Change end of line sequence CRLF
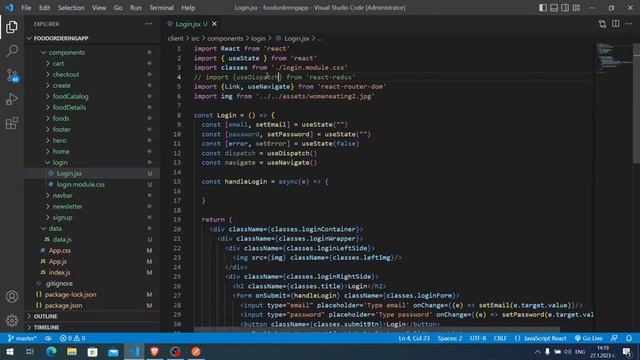The width and height of the screenshot is (640, 360). tap(500, 338)
